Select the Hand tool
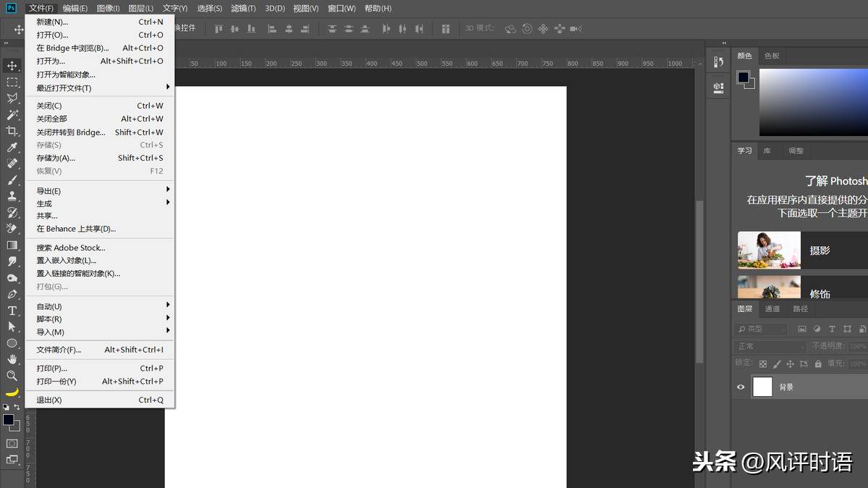This screenshot has width=868, height=488. [x=12, y=359]
